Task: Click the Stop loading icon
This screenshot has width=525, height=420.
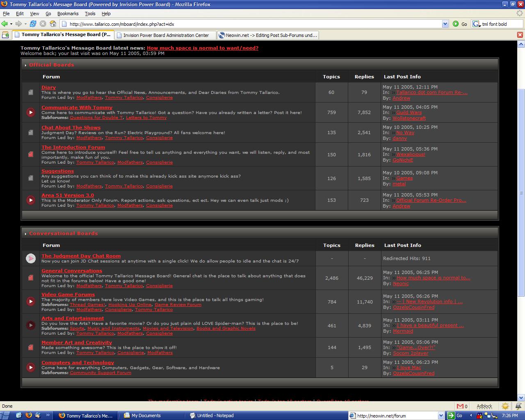Action: coord(43,23)
